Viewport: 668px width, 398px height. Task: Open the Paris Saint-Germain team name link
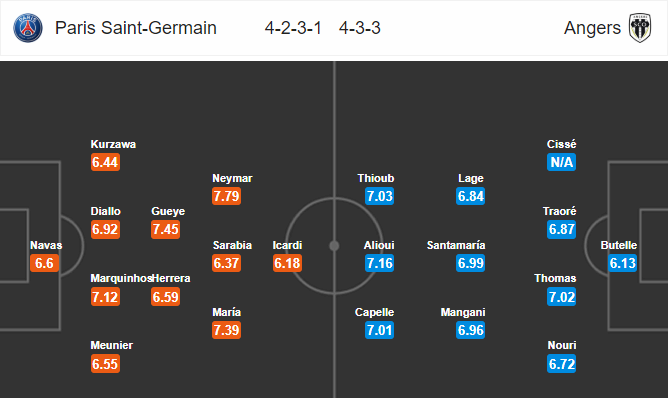[x=136, y=28]
